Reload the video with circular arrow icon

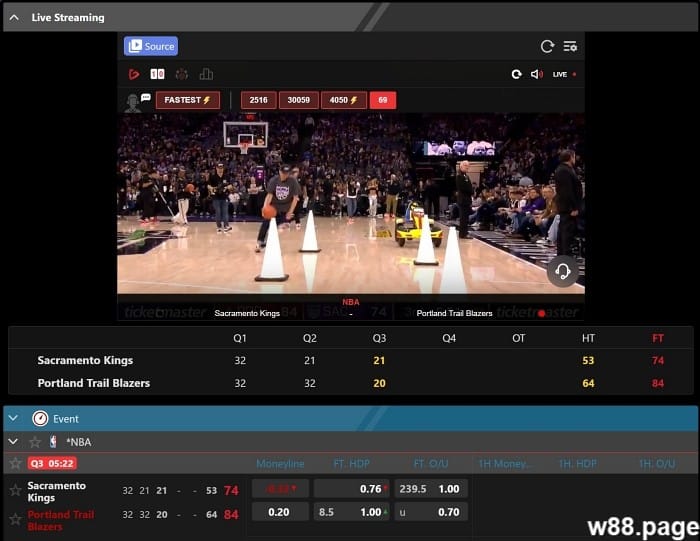517,74
